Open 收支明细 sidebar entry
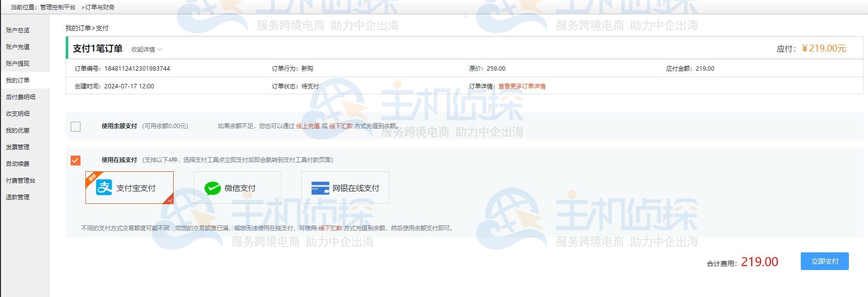Screen dimensions: 868x297 point(18,113)
